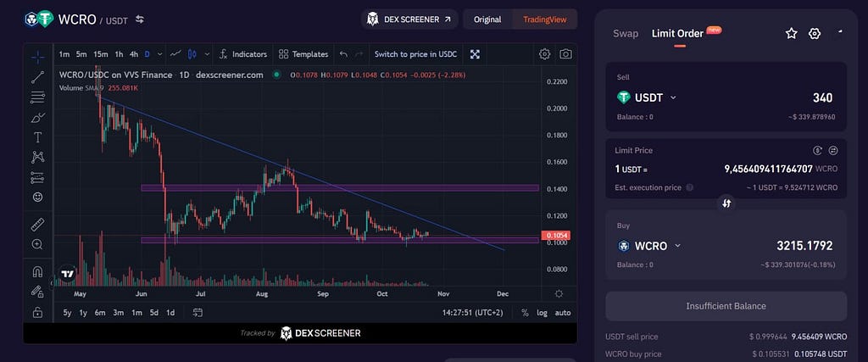Activate the zoom in tool

point(37,244)
